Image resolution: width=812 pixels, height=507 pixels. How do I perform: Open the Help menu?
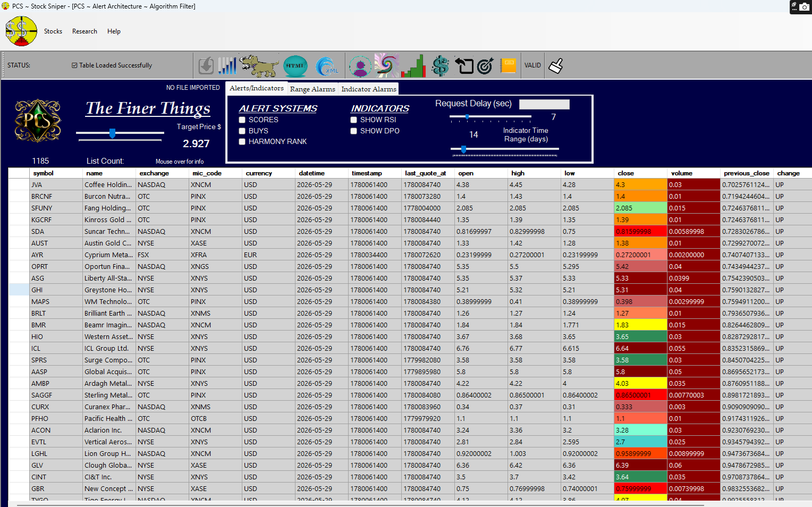coord(114,31)
